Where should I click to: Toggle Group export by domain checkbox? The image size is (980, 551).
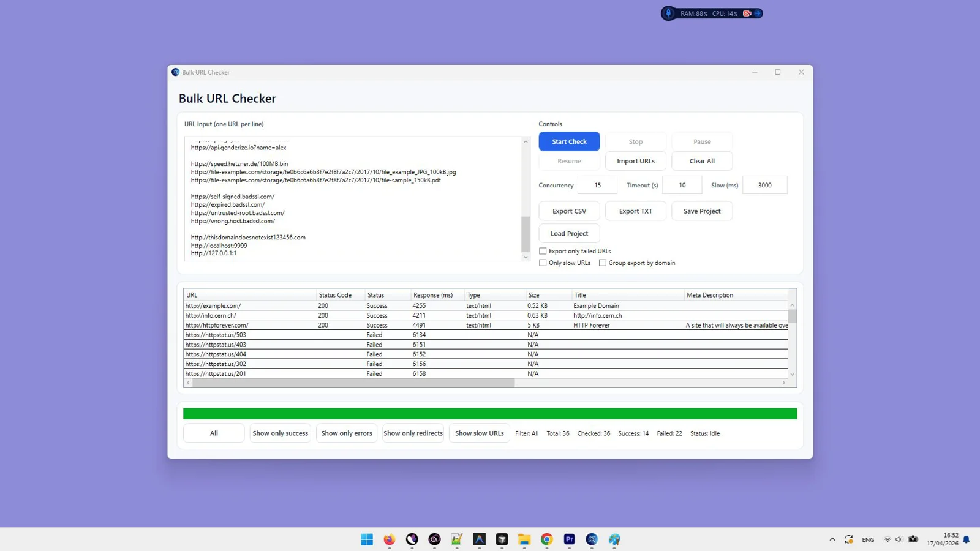point(603,263)
